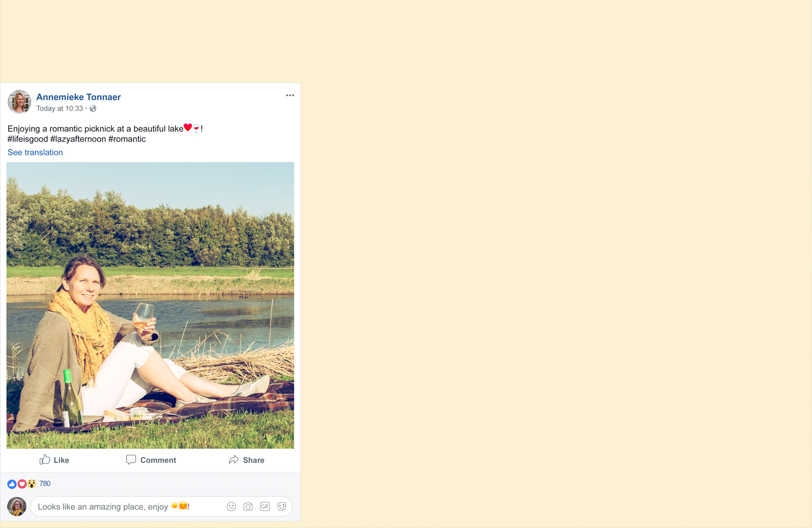Screen dimensions: 812x528
Task: Click the public globe privacy icon
Action: point(93,109)
